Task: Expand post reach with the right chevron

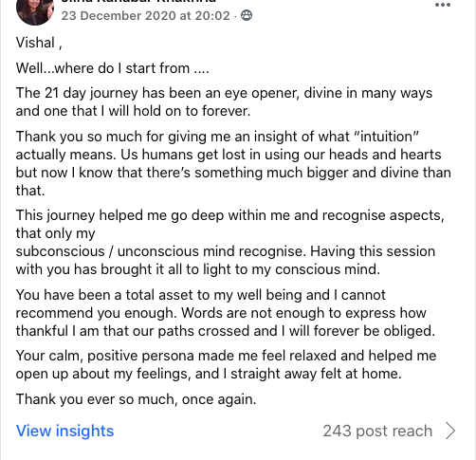Action: 450,431
